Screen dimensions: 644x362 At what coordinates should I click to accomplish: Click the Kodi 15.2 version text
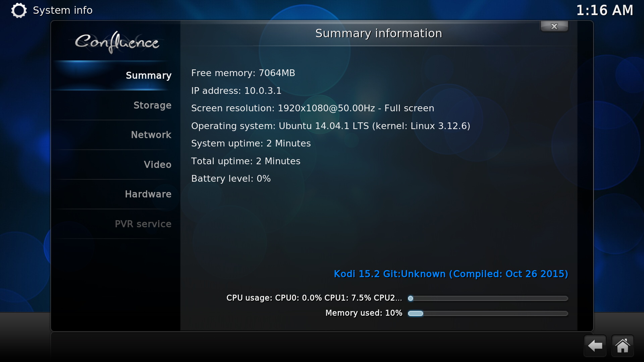(x=451, y=274)
